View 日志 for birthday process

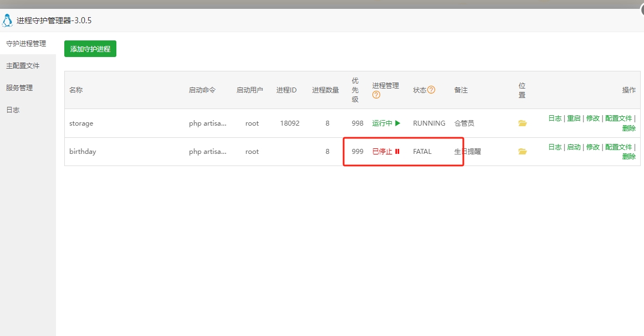pos(555,147)
